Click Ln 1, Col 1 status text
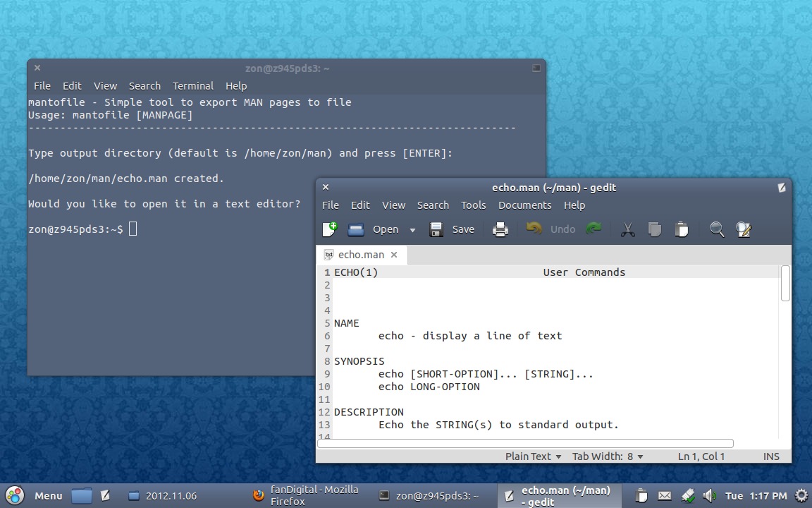 (701, 456)
